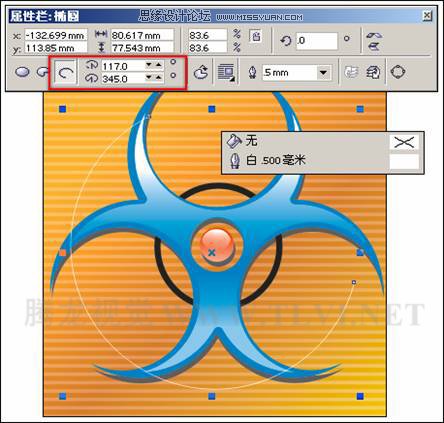Viewport: 444px width, 423px height.
Task: Click the outline pen icon beside .5 mm
Action: click(253, 72)
